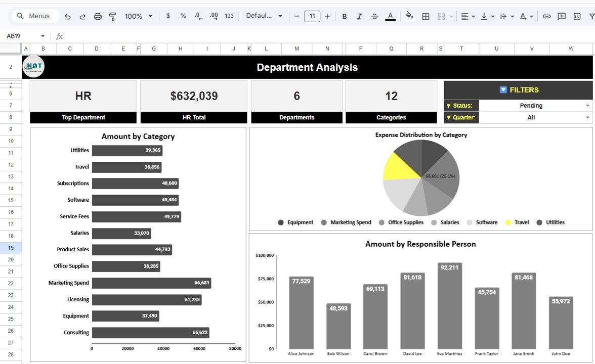The image size is (595, 364).
Task: Undo the last action
Action: [67, 16]
